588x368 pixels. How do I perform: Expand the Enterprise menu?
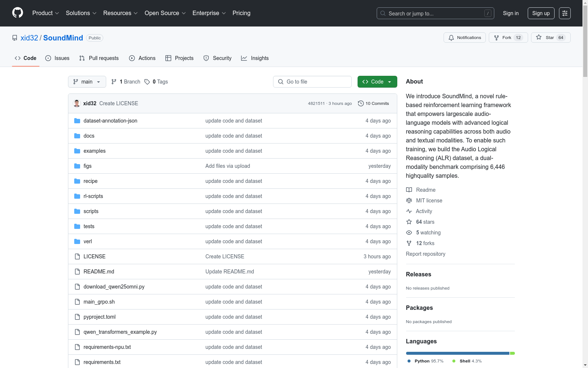click(209, 13)
